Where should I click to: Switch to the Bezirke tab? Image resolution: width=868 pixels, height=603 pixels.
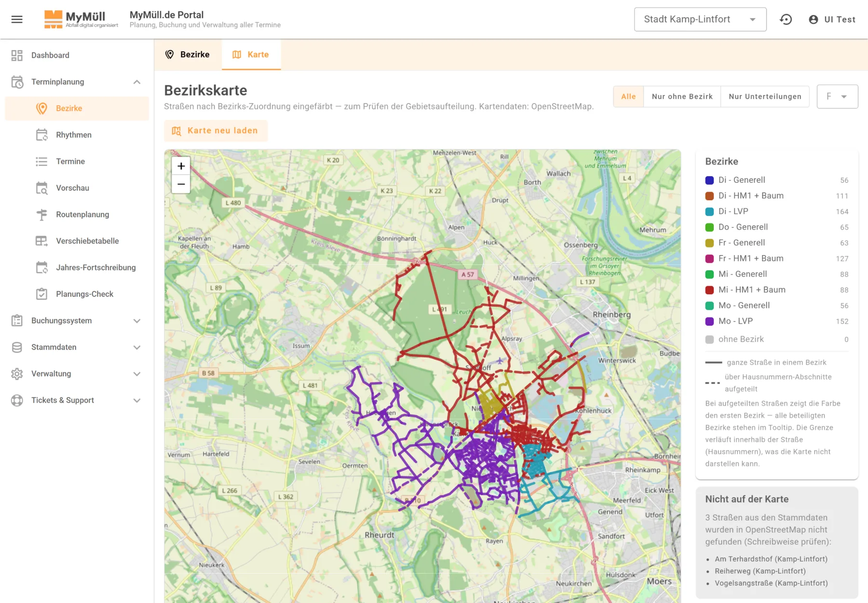188,55
